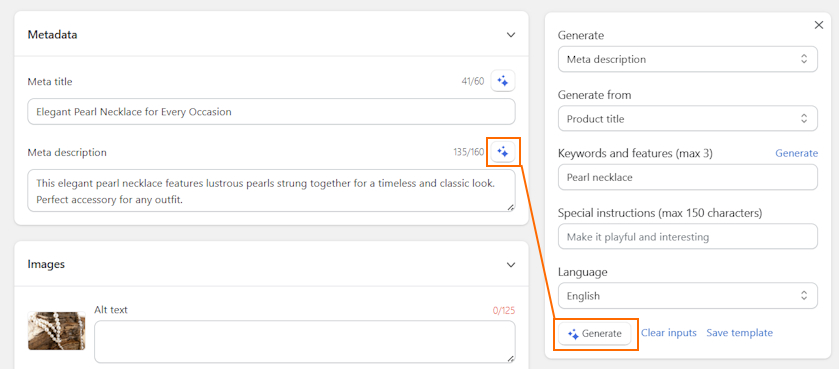Collapse the Metadata section
Screen dimensions: 839x369
(x=511, y=35)
